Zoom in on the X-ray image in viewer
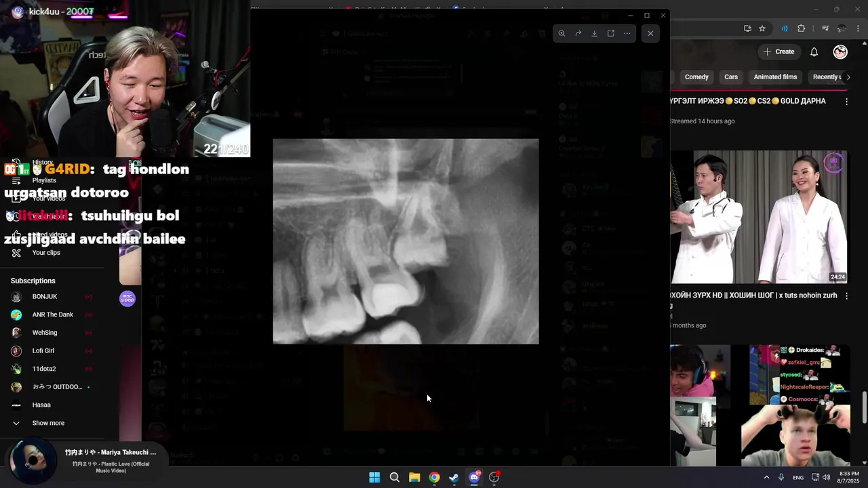 pyautogui.click(x=561, y=33)
